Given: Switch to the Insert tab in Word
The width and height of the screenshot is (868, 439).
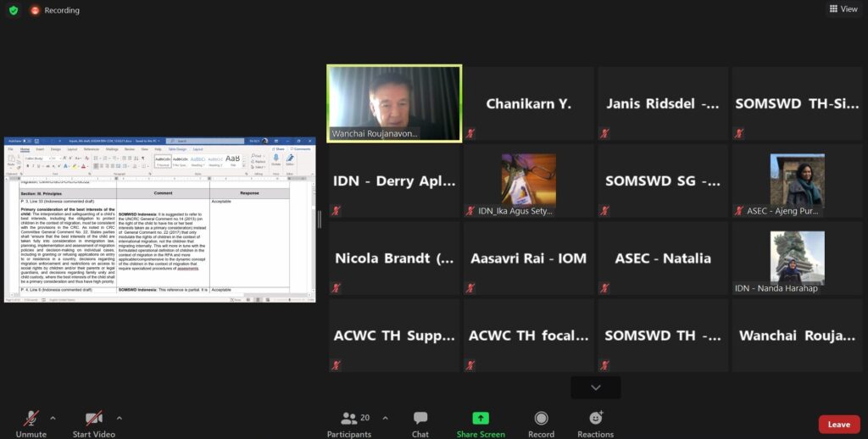Looking at the screenshot, I should (40, 149).
